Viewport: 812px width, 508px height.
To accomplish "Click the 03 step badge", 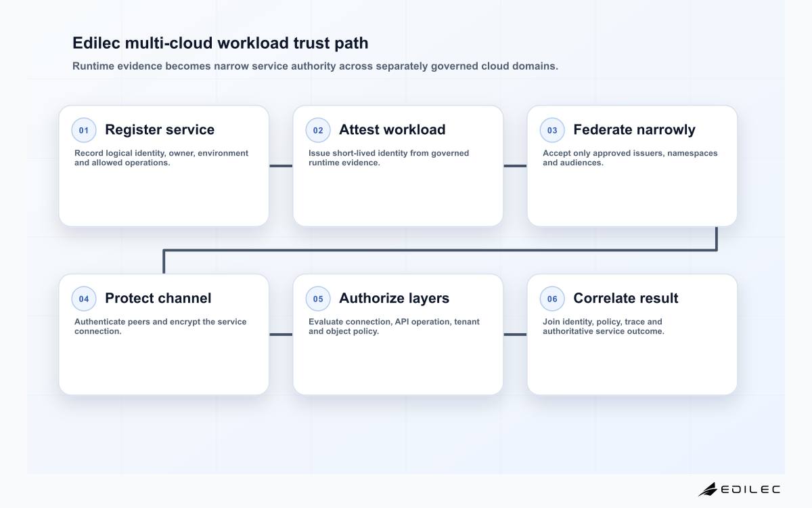I will click(x=552, y=130).
